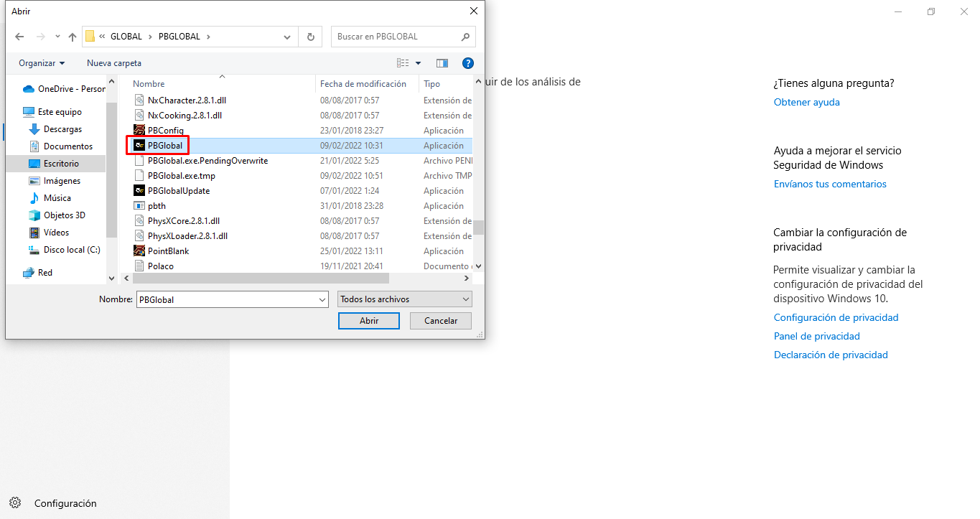Image resolution: width=980 pixels, height=519 pixels.
Task: Select PBGlobal.exe.PendingOverwrite file
Action: pos(207,161)
